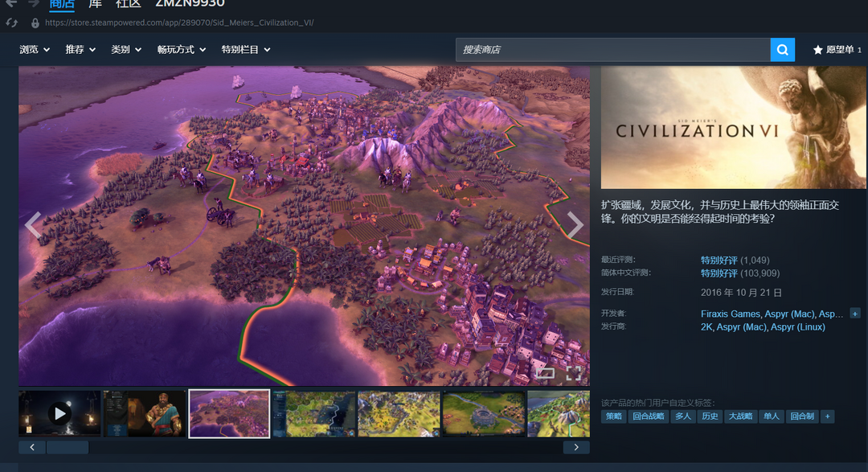Click the 发行日期 label

coord(618,292)
